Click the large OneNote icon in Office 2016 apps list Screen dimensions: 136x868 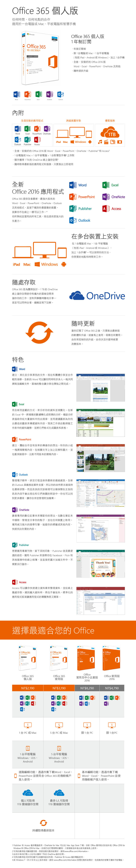[106, 197]
